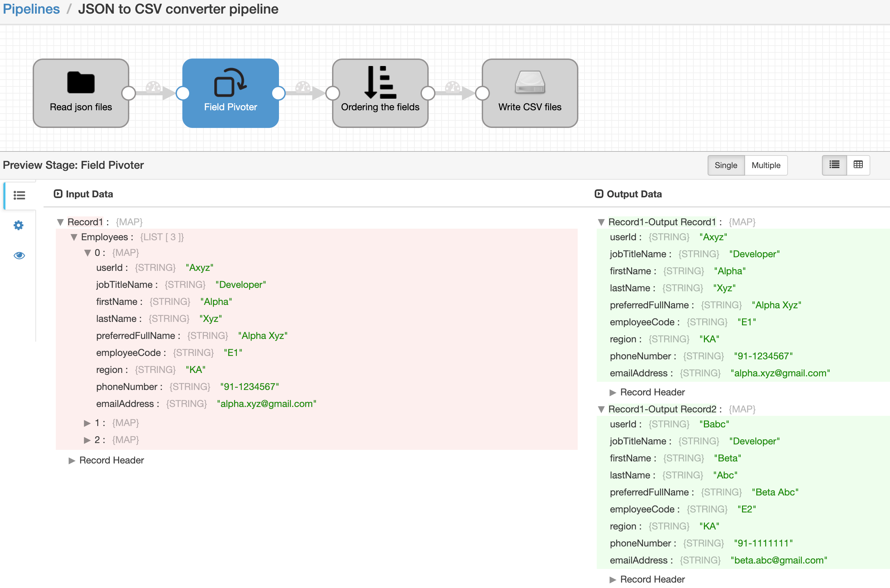
Task: Collapse the employee 0 map node
Action: pos(87,253)
